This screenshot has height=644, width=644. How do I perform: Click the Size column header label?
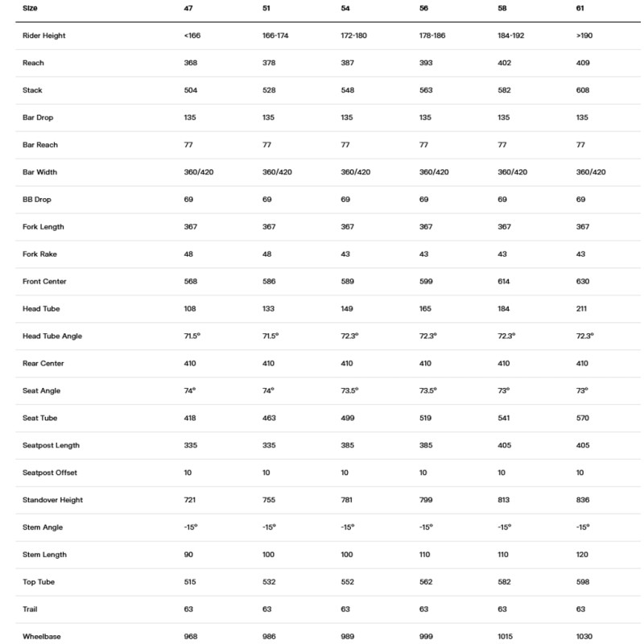click(32, 8)
